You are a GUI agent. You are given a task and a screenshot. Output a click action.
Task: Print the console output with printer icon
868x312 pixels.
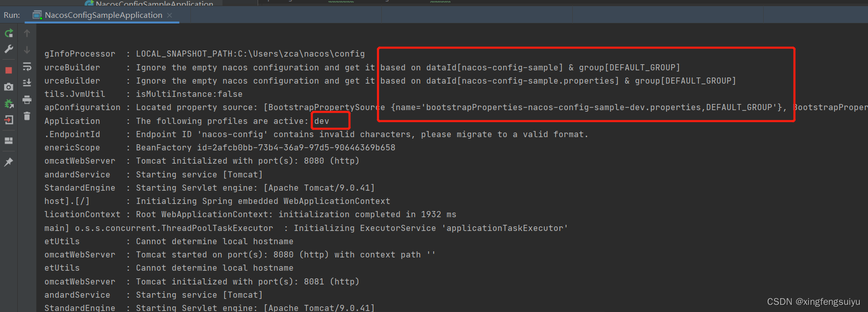27,99
